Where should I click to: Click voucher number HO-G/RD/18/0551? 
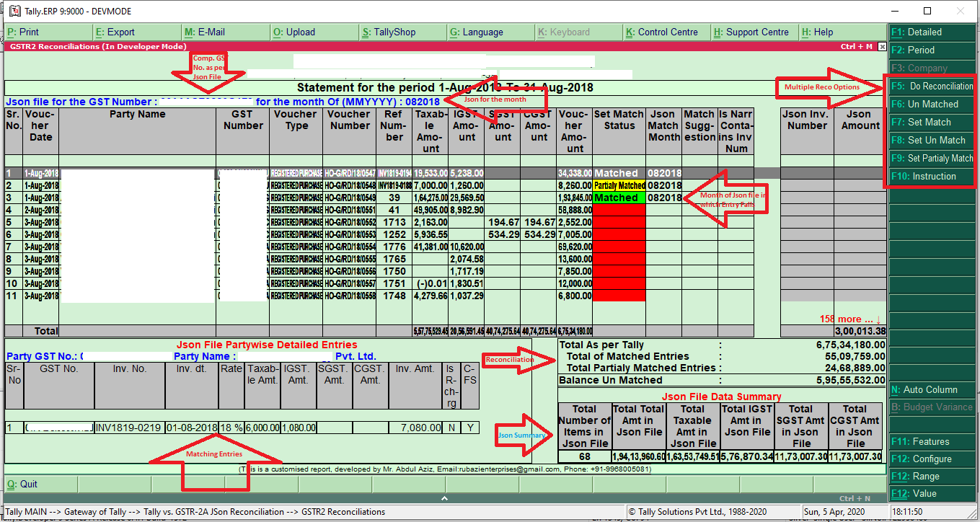click(x=350, y=210)
